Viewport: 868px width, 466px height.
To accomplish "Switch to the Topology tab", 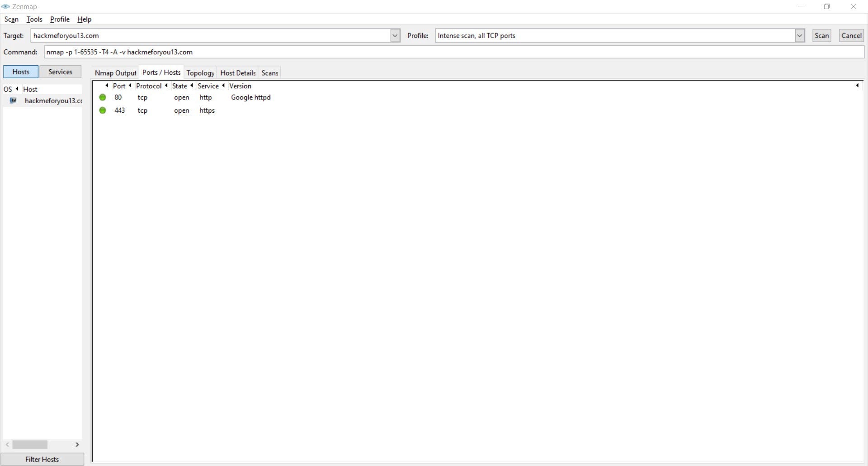I will [200, 73].
